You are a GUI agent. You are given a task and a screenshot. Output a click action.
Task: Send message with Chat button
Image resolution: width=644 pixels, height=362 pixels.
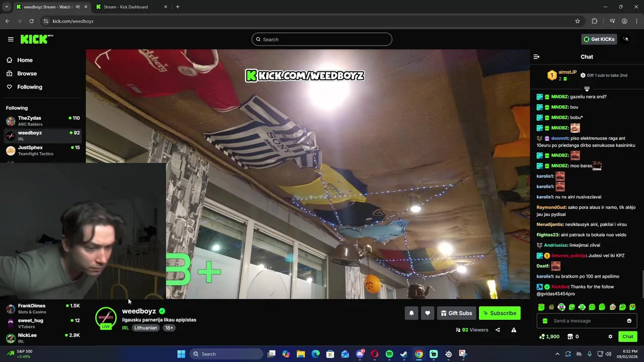point(628,337)
